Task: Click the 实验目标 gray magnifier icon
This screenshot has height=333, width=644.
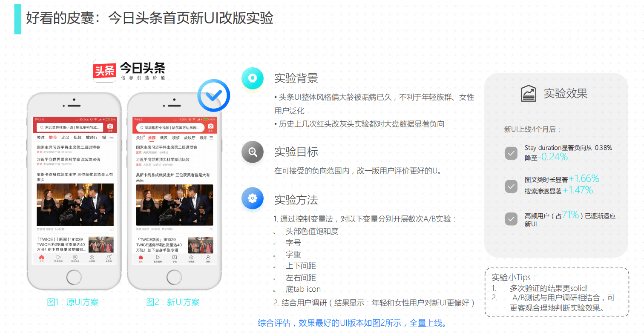Action: [x=253, y=152]
